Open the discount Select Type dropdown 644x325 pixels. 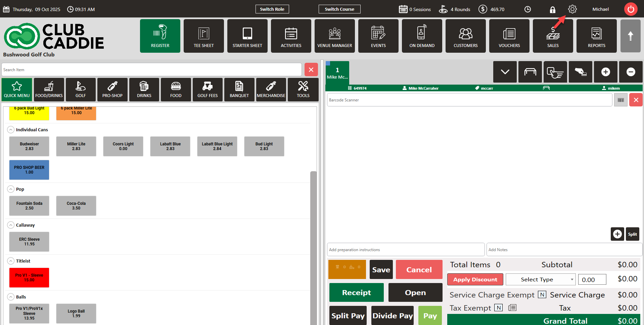540,279
